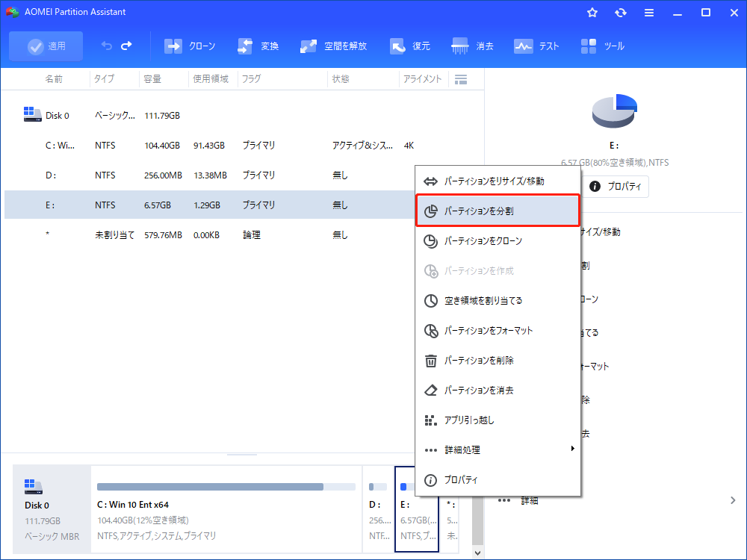The image size is (747, 560).
Task: Select D: partition block in disk map
Action: pyautogui.click(x=378, y=509)
